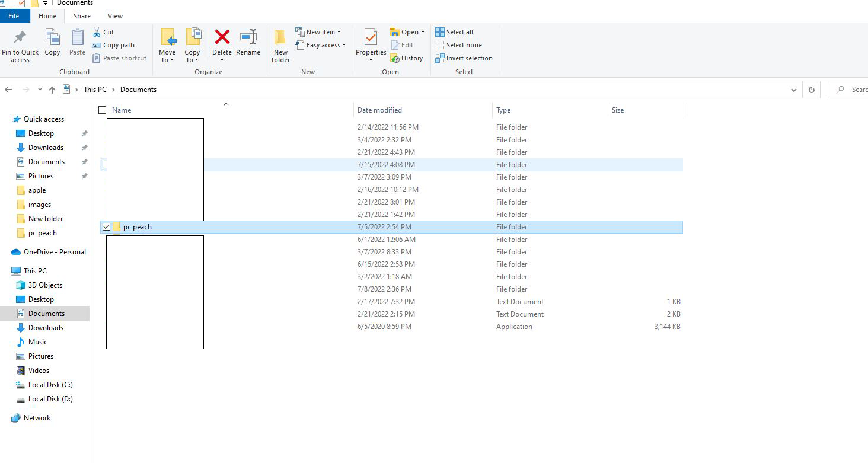Click Invert selection
The width and height of the screenshot is (868, 463).
(464, 58)
